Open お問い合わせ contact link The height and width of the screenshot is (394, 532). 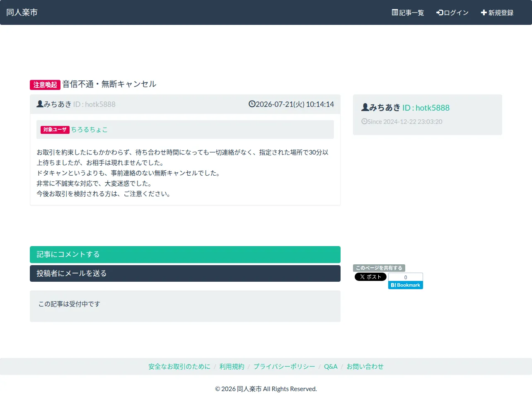coord(365,367)
